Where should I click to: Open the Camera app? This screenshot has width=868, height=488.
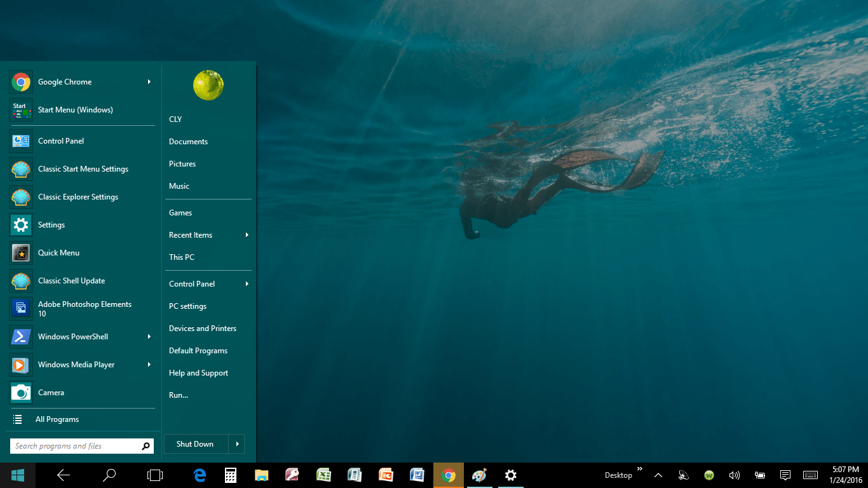(82, 393)
